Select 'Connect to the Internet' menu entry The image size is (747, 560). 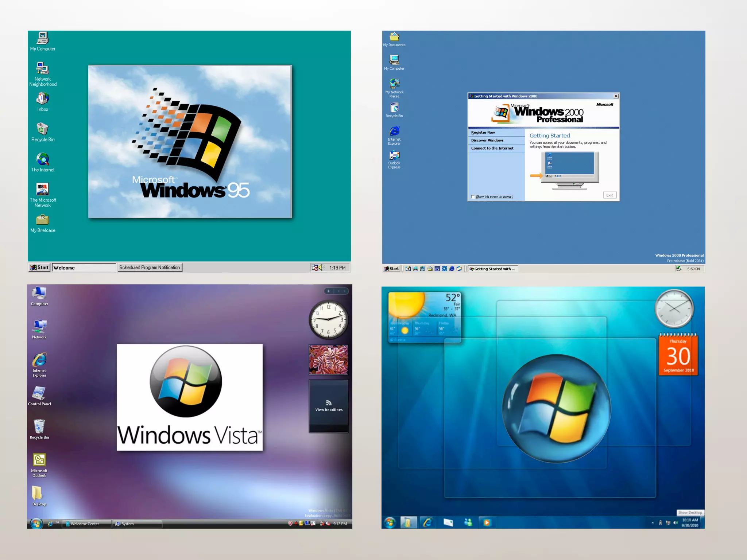point(492,148)
